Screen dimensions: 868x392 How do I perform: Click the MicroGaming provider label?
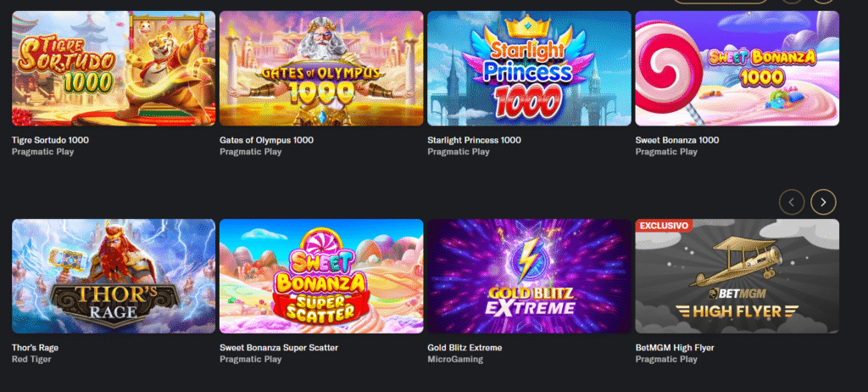click(455, 359)
